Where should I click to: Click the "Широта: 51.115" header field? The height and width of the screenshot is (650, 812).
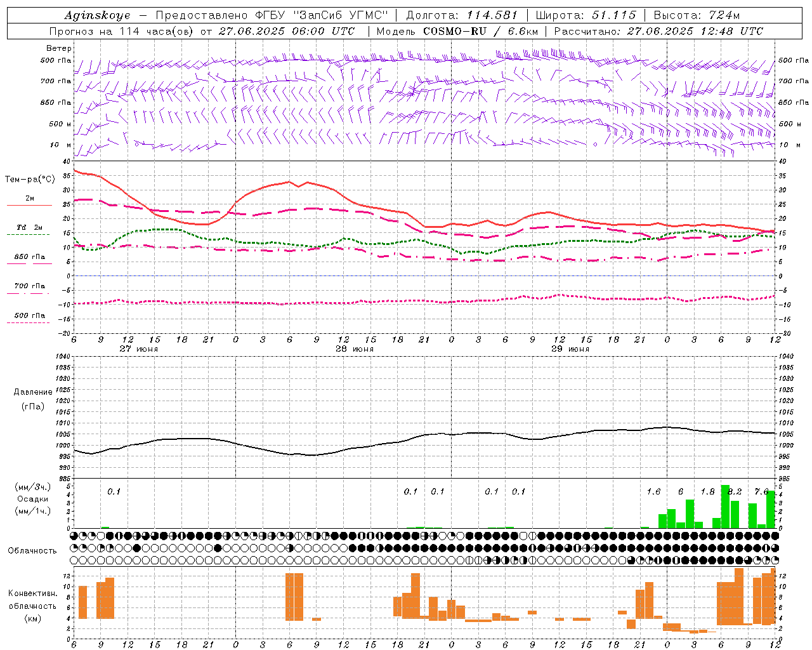pyautogui.click(x=586, y=15)
